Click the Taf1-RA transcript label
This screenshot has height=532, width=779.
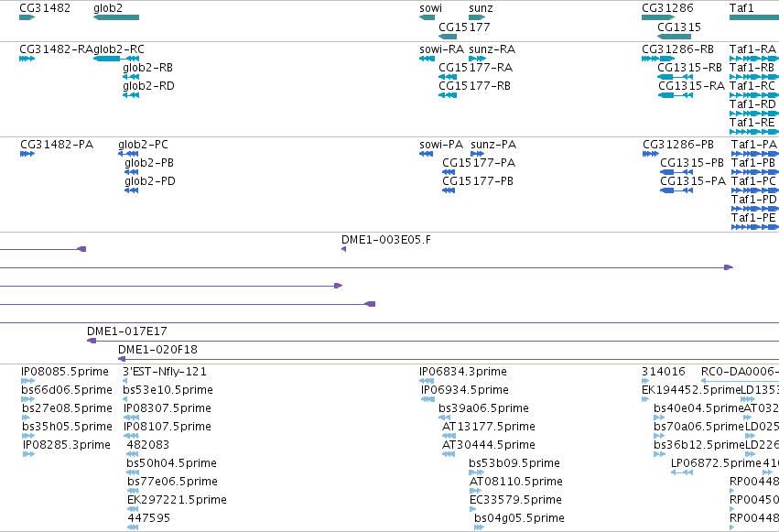(752, 49)
